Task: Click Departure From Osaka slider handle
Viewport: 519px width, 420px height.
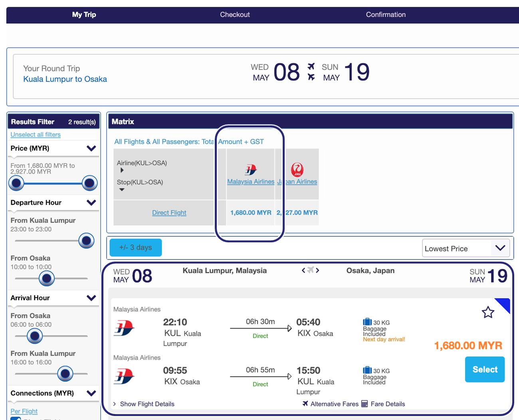Action: [x=46, y=278]
